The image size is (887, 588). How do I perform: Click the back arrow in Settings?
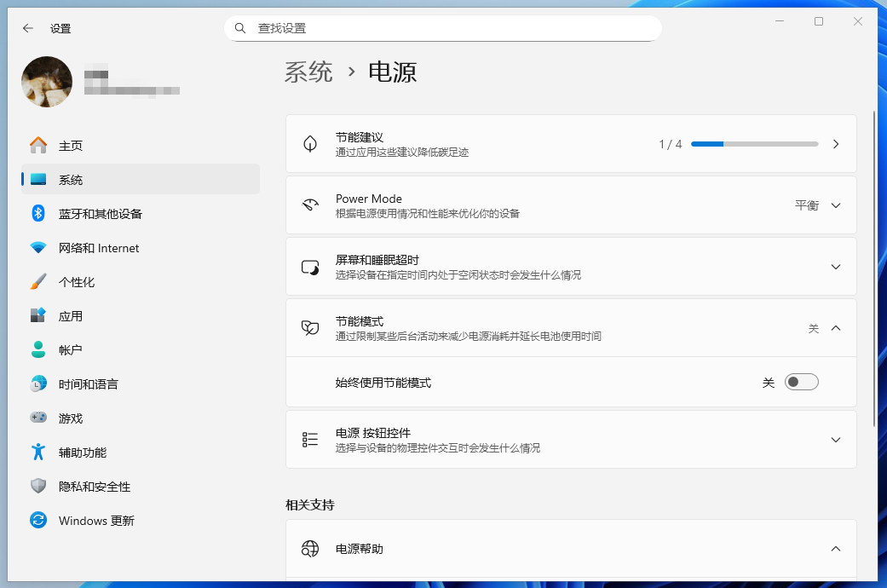point(28,28)
